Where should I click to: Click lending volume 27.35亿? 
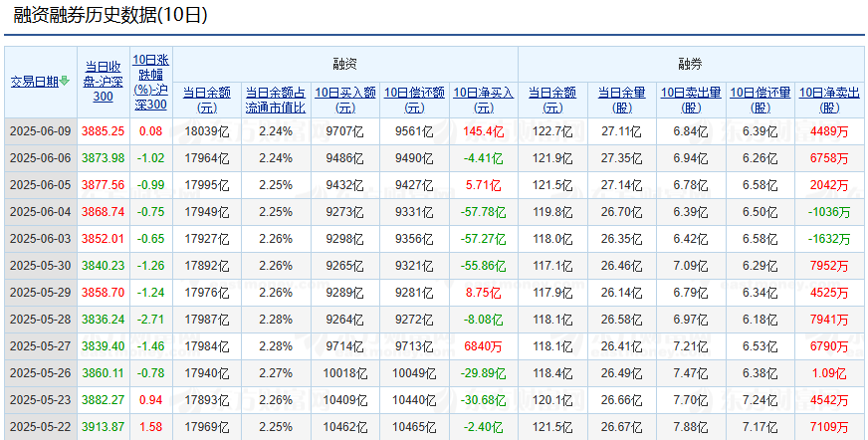click(x=622, y=158)
